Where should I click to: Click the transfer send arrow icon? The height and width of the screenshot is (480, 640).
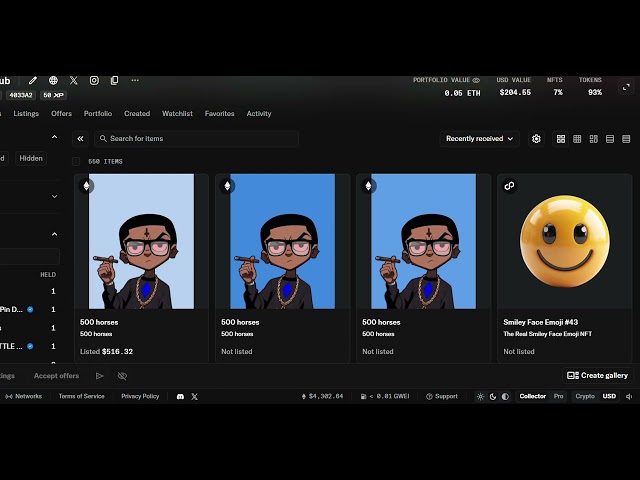100,376
